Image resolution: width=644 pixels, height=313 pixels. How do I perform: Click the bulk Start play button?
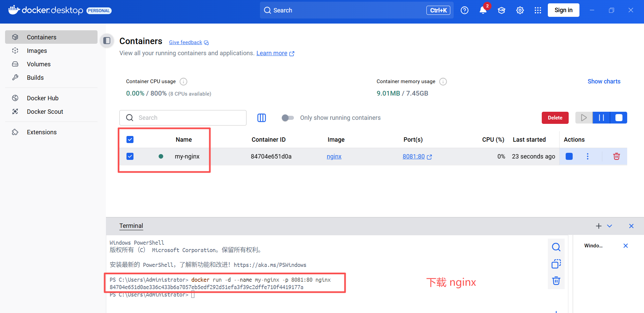pyautogui.click(x=584, y=118)
